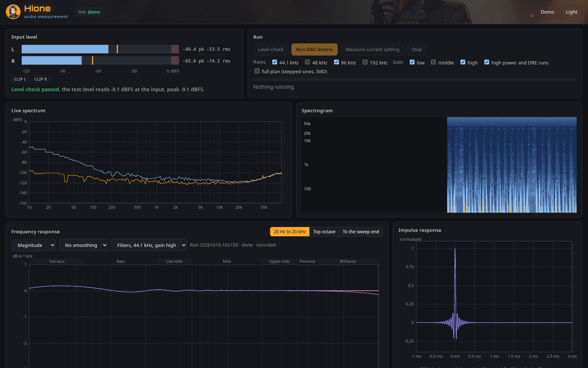Click the run progress bar
The height and width of the screenshot is (368, 588).
[x=415, y=79]
